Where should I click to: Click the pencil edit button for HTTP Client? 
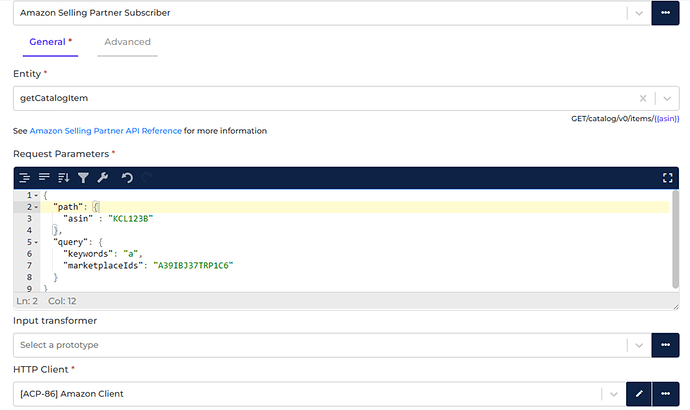(639, 394)
